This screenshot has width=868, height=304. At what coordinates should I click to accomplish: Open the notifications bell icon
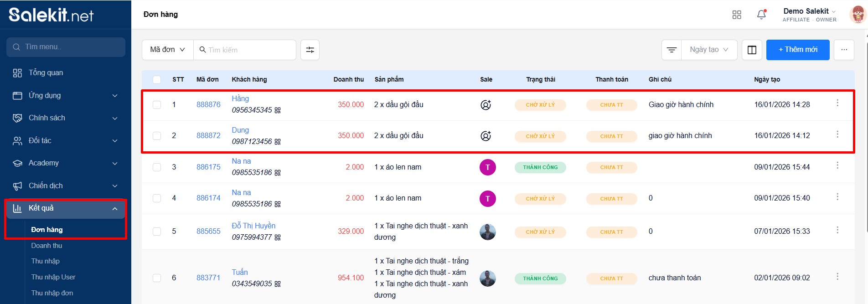point(761,15)
